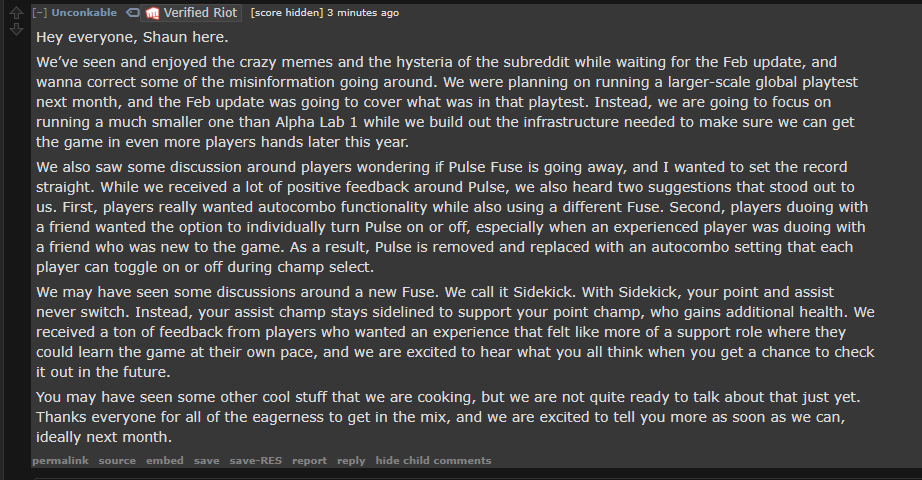Save this comment
922x480 pixels.
(x=206, y=461)
